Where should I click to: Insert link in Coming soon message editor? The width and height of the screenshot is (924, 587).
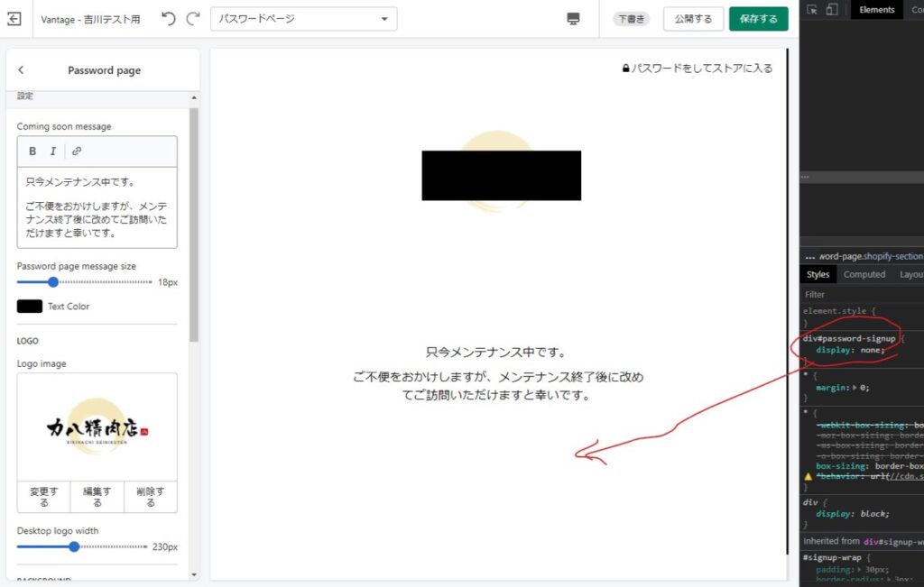(77, 151)
